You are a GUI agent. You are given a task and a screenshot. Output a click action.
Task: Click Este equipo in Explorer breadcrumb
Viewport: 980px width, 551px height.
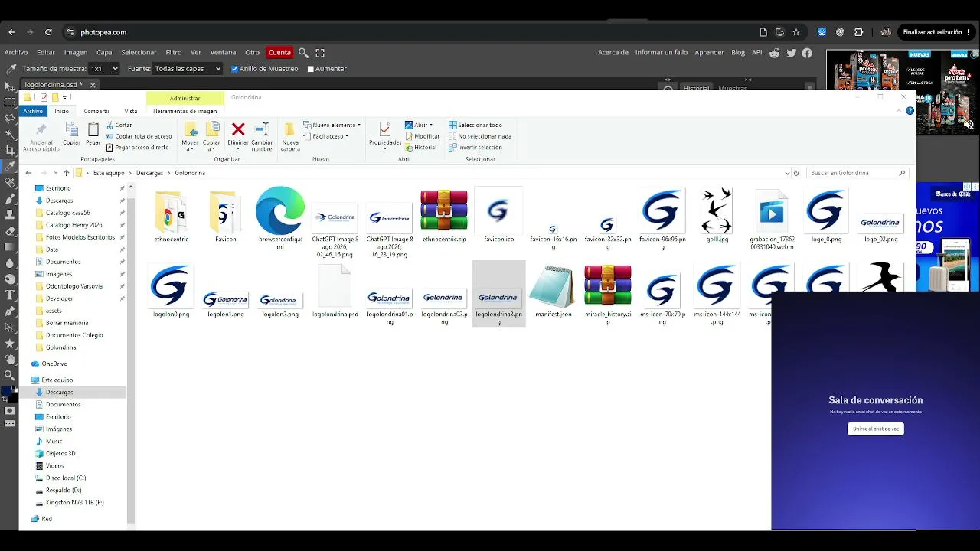pos(109,173)
